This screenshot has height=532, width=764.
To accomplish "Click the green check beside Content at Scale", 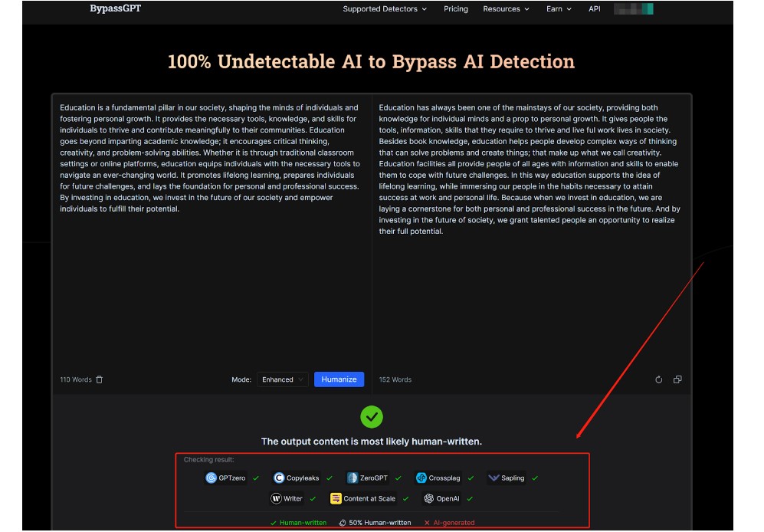I will pyautogui.click(x=406, y=498).
